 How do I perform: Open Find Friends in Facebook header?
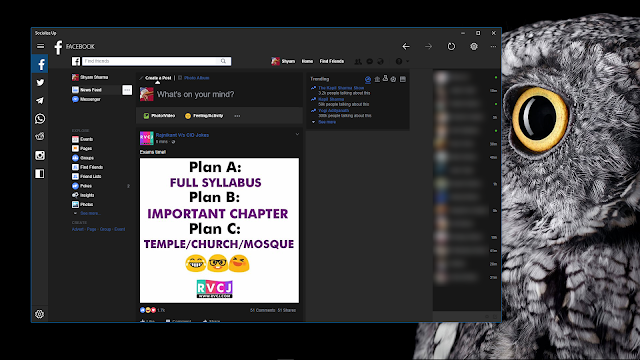click(x=331, y=61)
